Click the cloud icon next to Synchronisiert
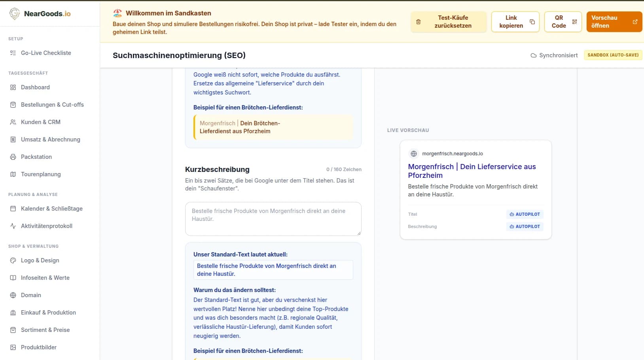This screenshot has height=360, width=644. pyautogui.click(x=534, y=55)
